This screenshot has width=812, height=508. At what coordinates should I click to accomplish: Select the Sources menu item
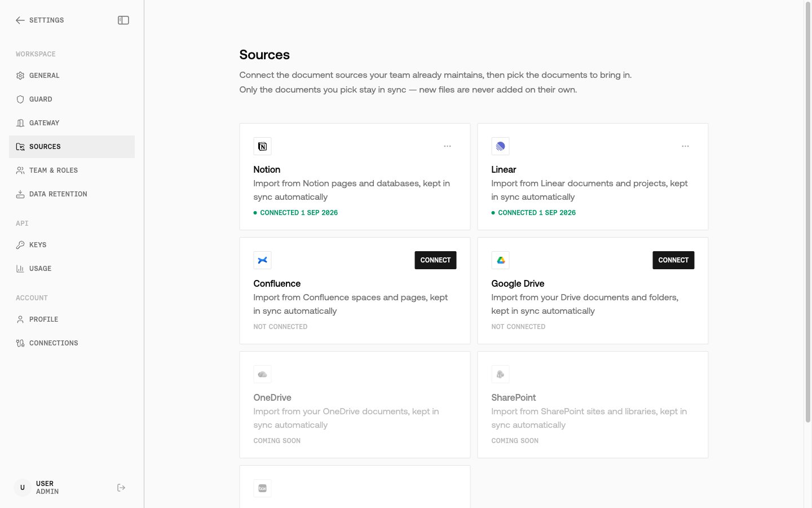[x=72, y=147]
